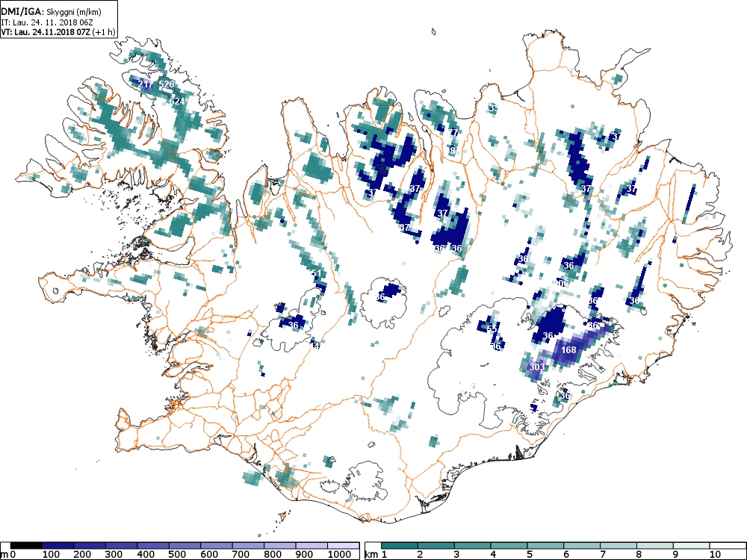Click the 1000 label on meters scale
The width and height of the screenshot is (747, 560).
(x=338, y=554)
